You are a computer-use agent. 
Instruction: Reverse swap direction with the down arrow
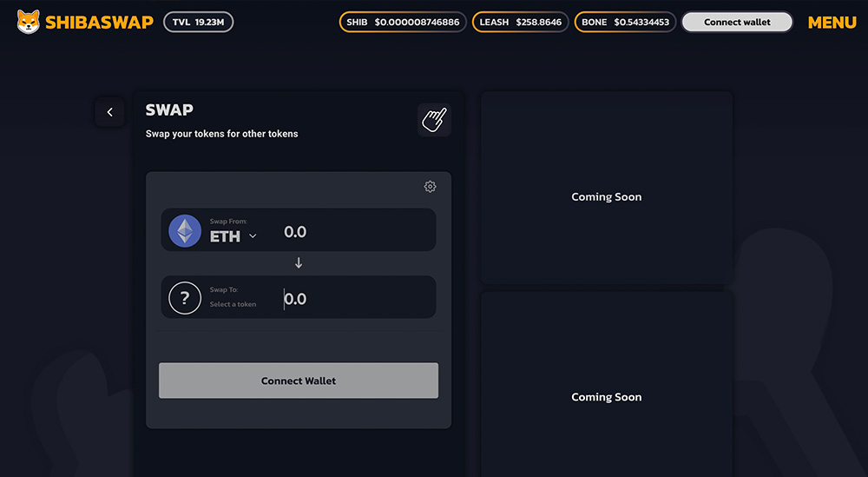(299, 262)
